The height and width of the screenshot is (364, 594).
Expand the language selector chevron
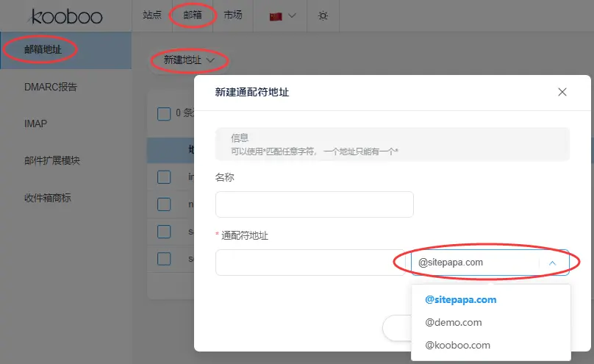coord(292,15)
